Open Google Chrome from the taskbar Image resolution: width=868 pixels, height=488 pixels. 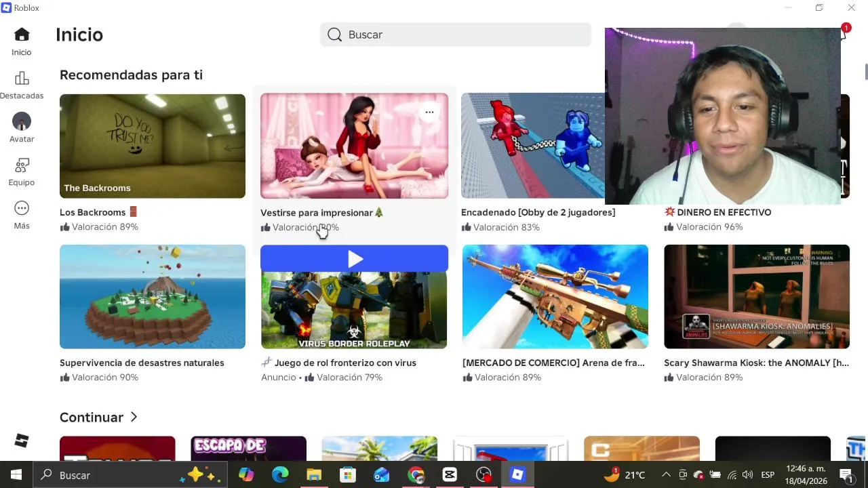[x=416, y=475]
